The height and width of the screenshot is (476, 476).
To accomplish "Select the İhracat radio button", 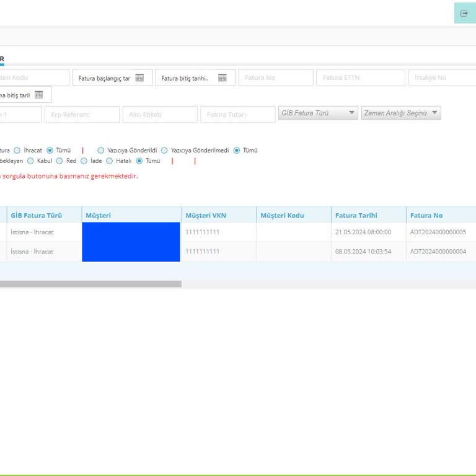I will click(x=17, y=151).
